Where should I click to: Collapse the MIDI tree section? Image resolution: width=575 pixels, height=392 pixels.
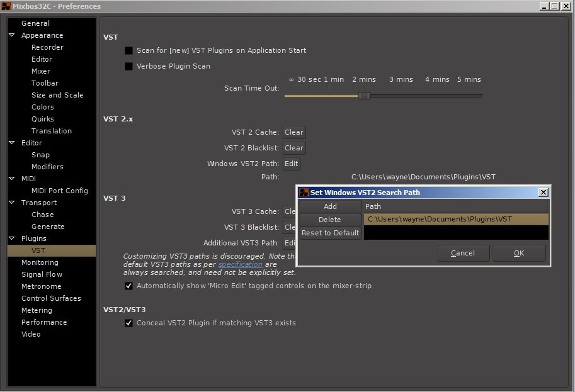point(12,179)
